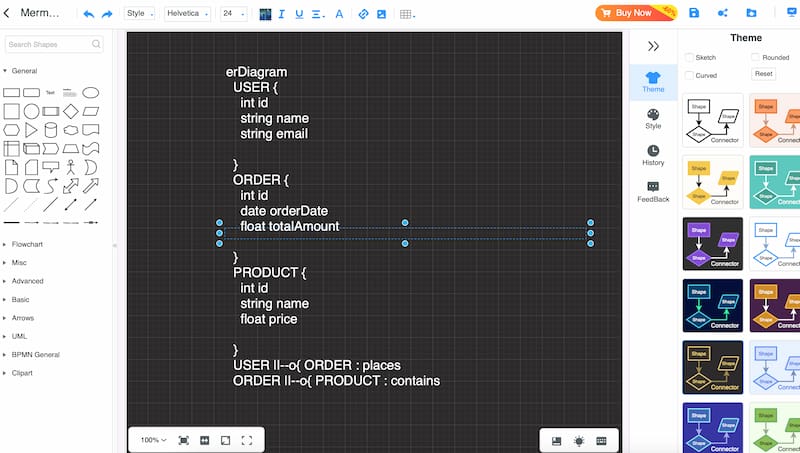Screen dimensions: 800x453
Task: Open the History panel tab
Action: [653, 155]
